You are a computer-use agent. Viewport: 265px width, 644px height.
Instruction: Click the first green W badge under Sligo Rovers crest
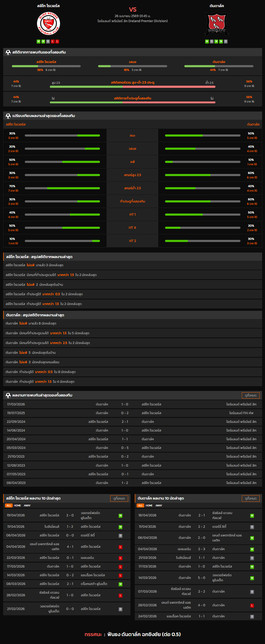click(38, 41)
